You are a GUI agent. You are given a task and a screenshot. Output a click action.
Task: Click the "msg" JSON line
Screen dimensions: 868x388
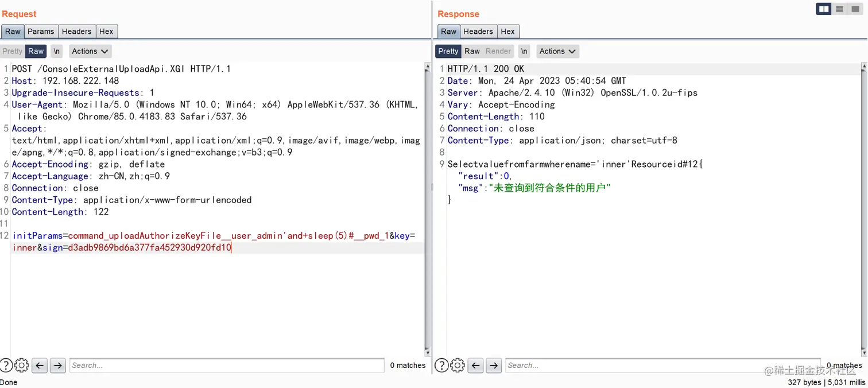coord(534,188)
